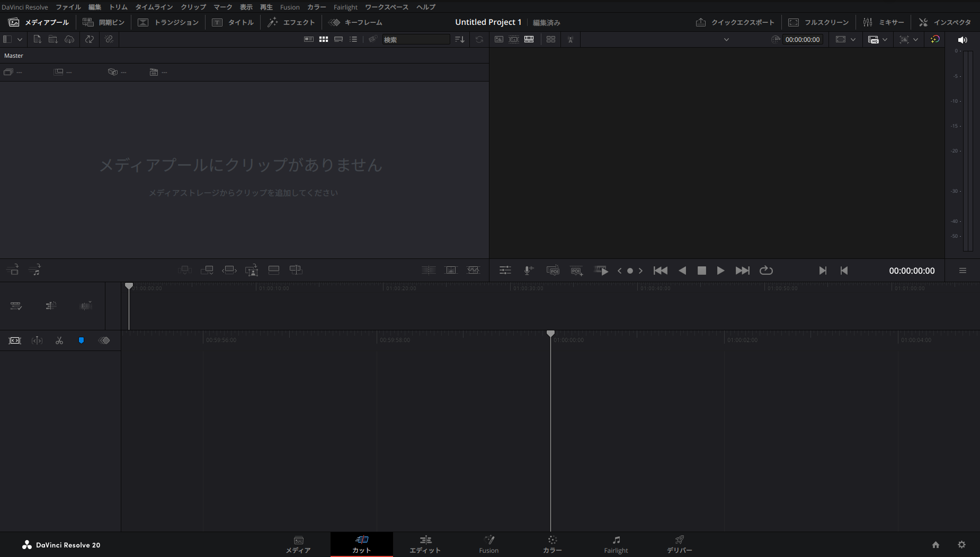
Task: Open the ファイル menu
Action: click(68, 7)
